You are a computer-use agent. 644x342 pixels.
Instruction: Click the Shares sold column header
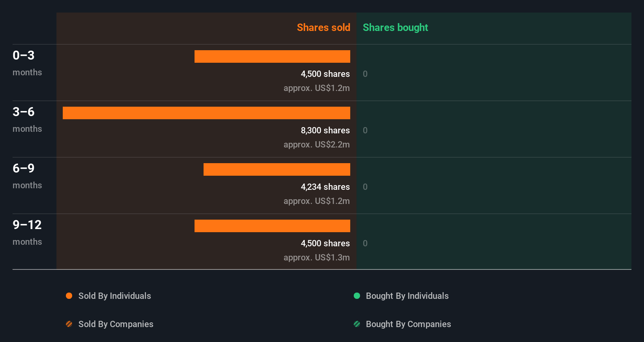[323, 27]
